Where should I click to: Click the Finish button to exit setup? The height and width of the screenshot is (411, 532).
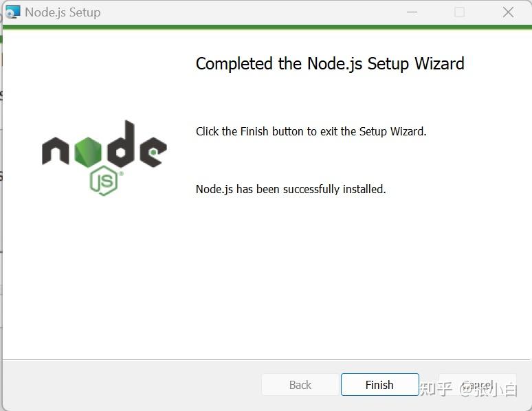pyautogui.click(x=379, y=384)
